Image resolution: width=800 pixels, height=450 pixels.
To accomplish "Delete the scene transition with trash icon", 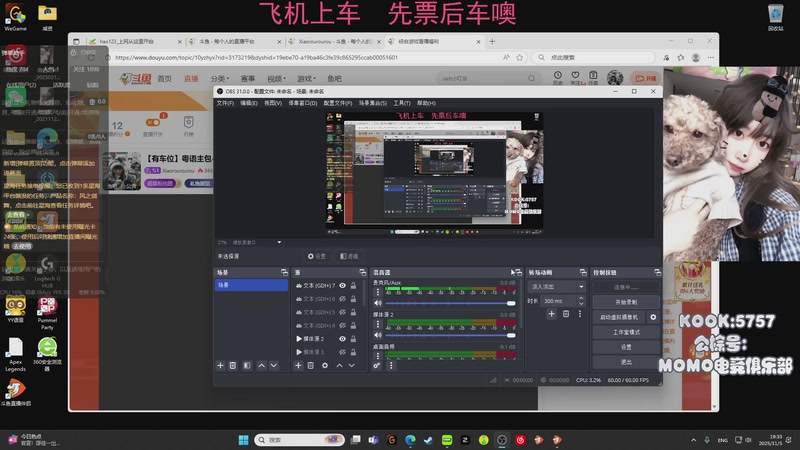I will pos(566,314).
